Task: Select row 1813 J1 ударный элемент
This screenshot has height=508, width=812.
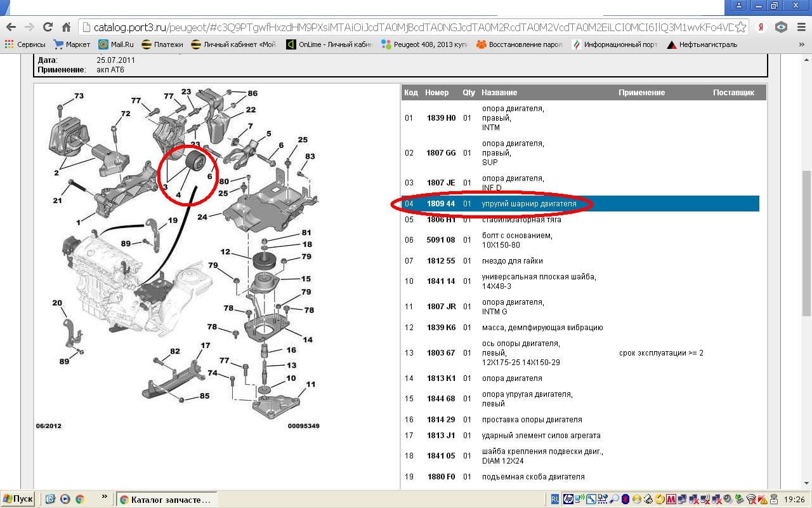Action: [x=580, y=436]
